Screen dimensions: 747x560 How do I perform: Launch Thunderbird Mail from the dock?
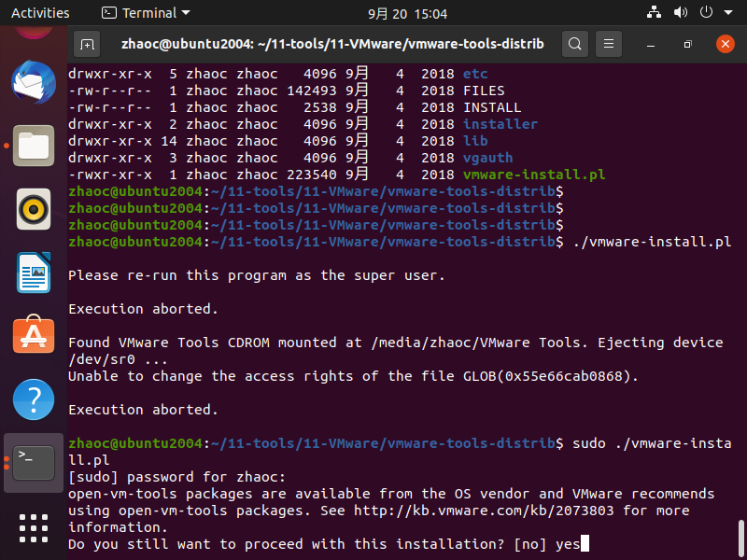[x=34, y=81]
